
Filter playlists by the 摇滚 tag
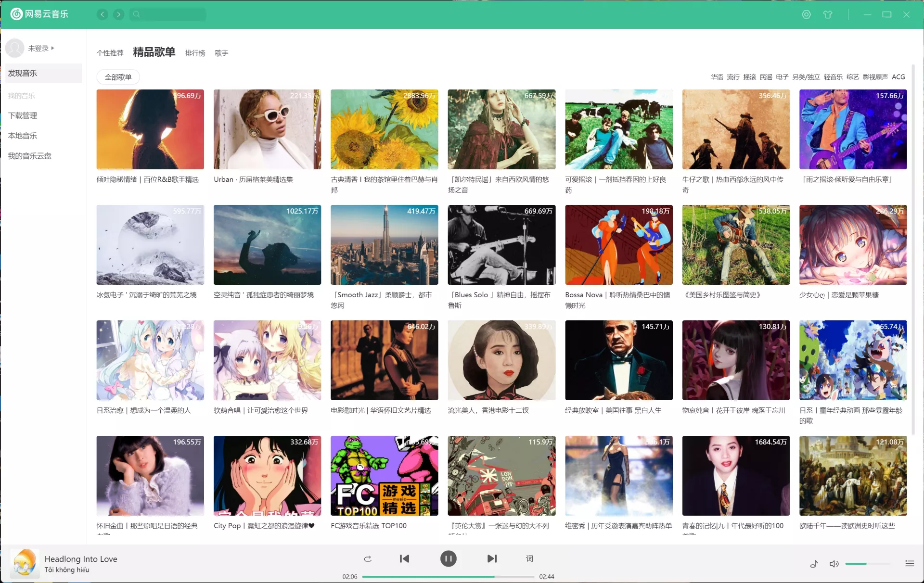click(749, 77)
